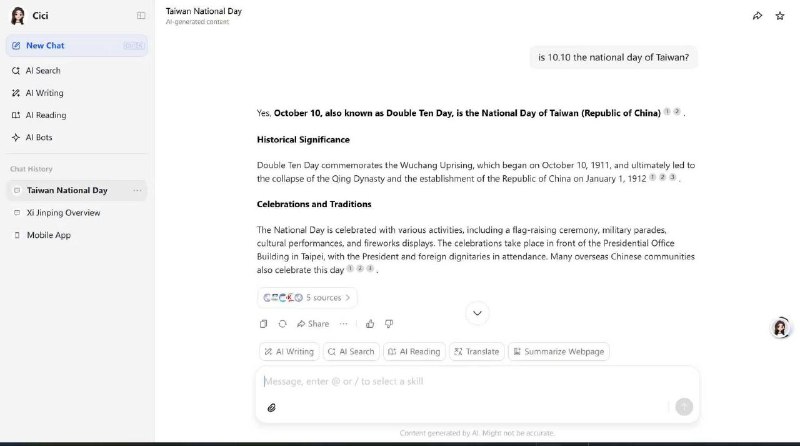Click the floating assistant avatar on right
Screen dimensions: 800x446
click(x=781, y=328)
